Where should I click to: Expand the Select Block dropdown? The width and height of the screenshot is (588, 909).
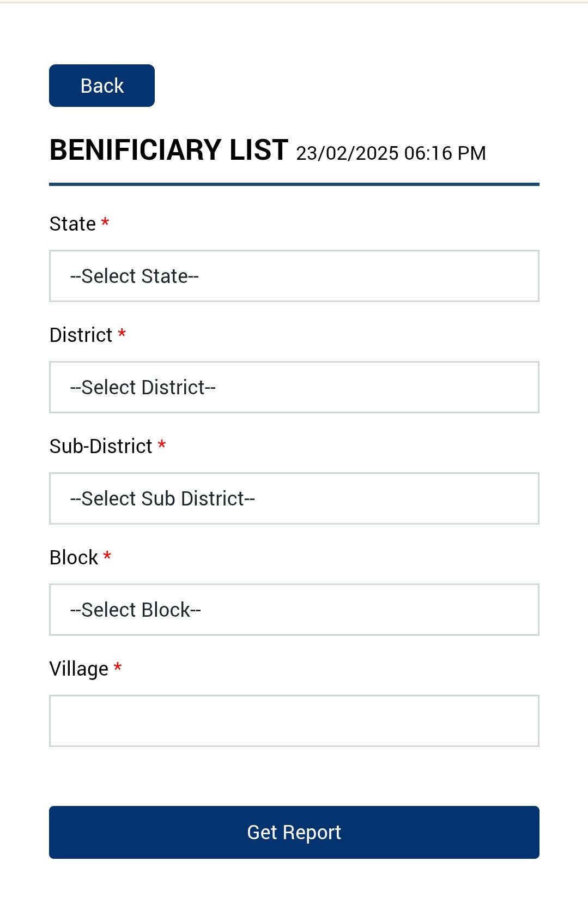[x=294, y=610]
